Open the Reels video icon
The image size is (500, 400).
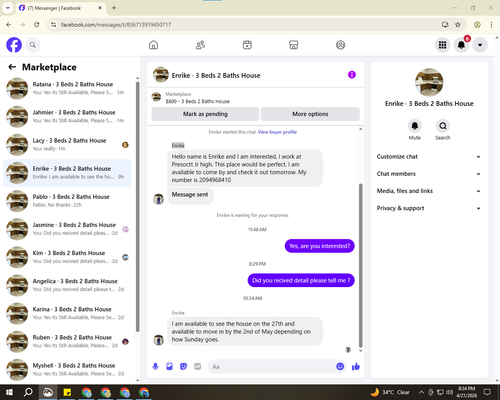[247, 45]
